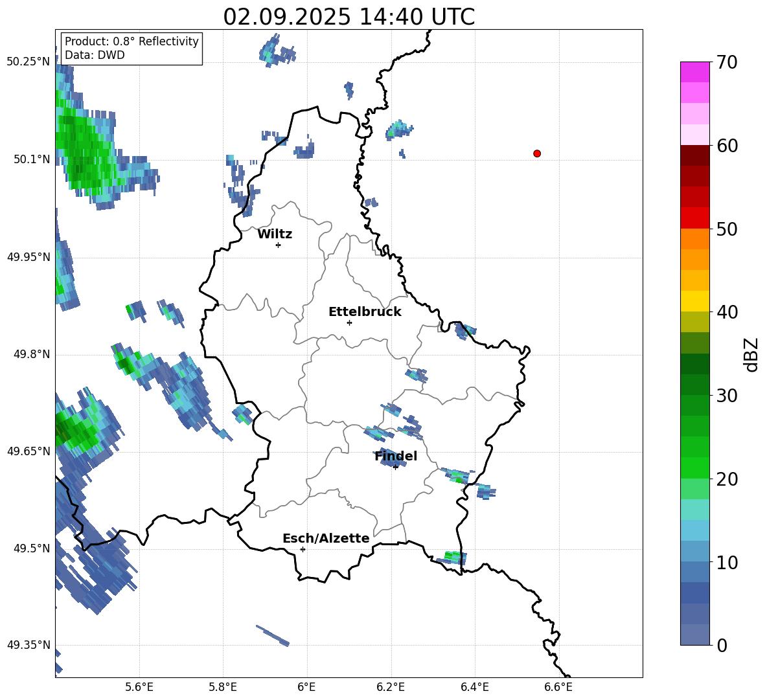Click the 6°E longitude label
This screenshot has height=700, width=767.
click(306, 687)
